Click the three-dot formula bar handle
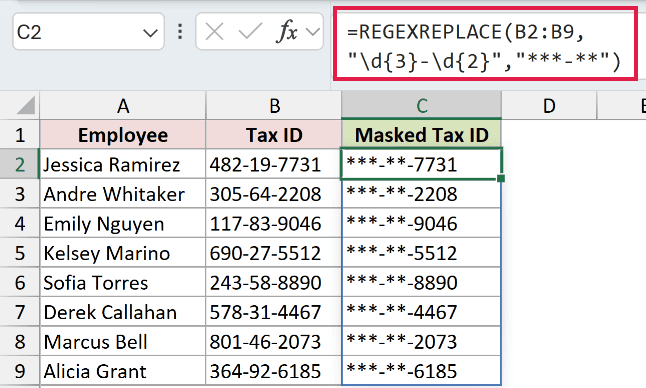 tap(180, 32)
